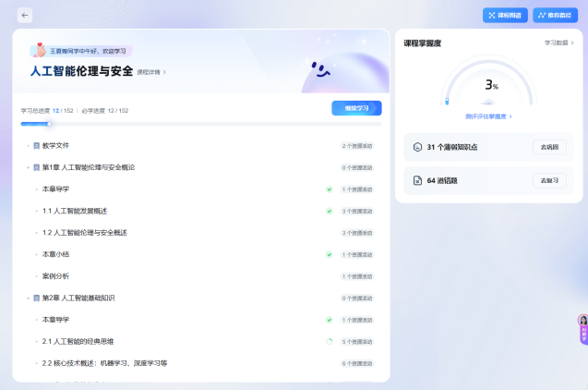Click the green check on 1.1 人工智能发展概述
Screen dimensions: 588x390
click(330, 211)
